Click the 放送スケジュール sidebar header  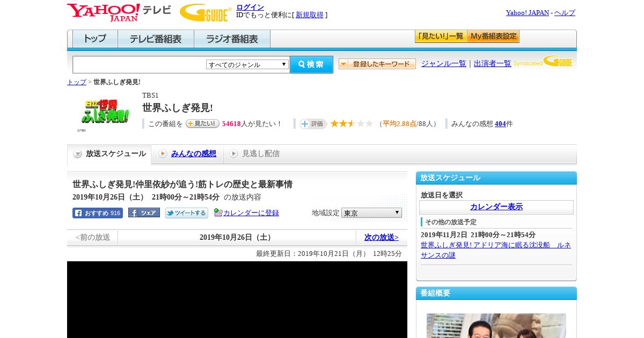click(x=496, y=178)
